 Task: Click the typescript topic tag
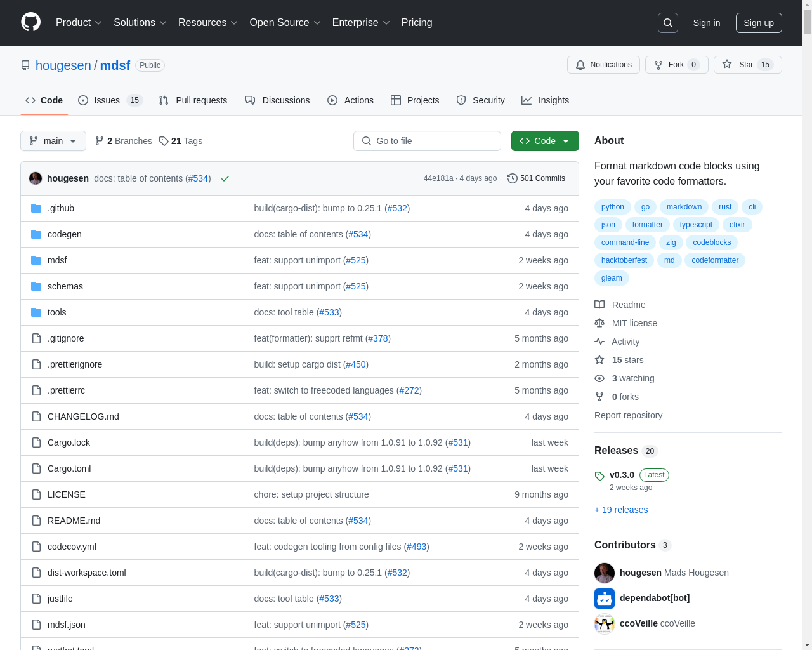[x=696, y=225]
